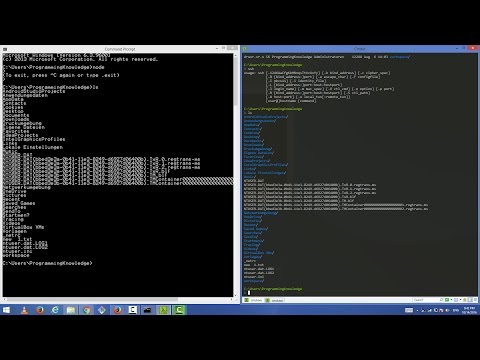The height and width of the screenshot is (360, 480).
Task: Open Internet Explorer from taskbar
Action: 55,310
